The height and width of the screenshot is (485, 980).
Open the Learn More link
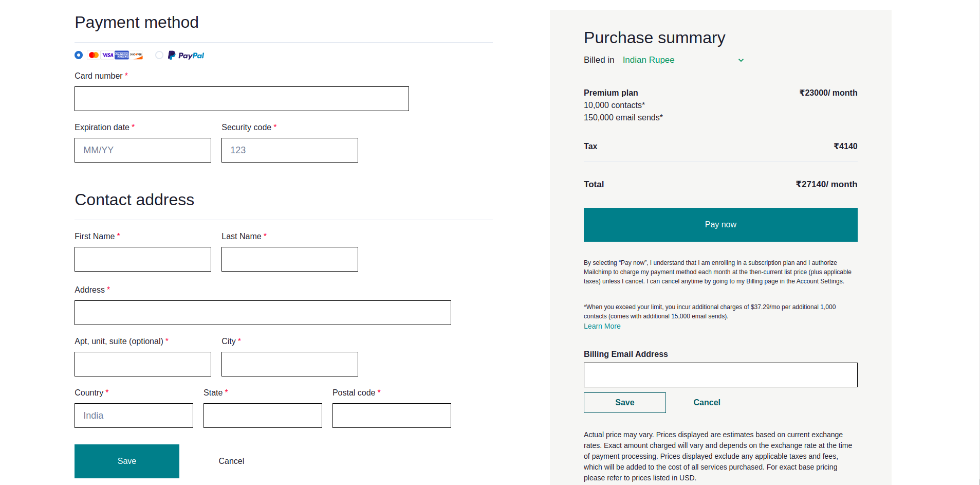click(x=602, y=326)
